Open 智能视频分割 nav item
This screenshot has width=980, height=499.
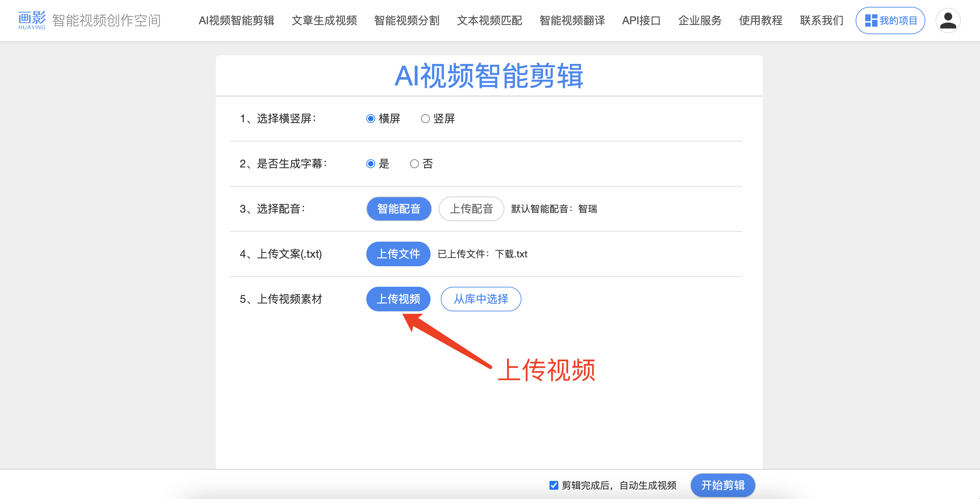tap(407, 21)
